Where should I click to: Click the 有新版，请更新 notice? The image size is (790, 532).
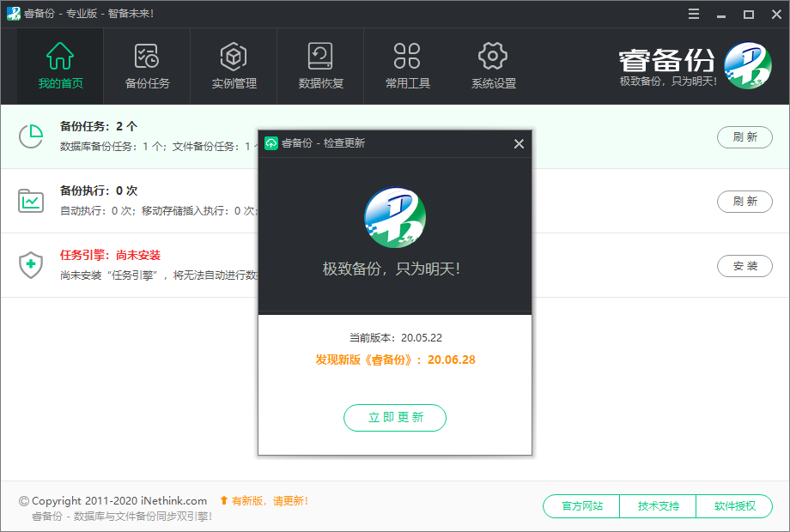click(270, 501)
